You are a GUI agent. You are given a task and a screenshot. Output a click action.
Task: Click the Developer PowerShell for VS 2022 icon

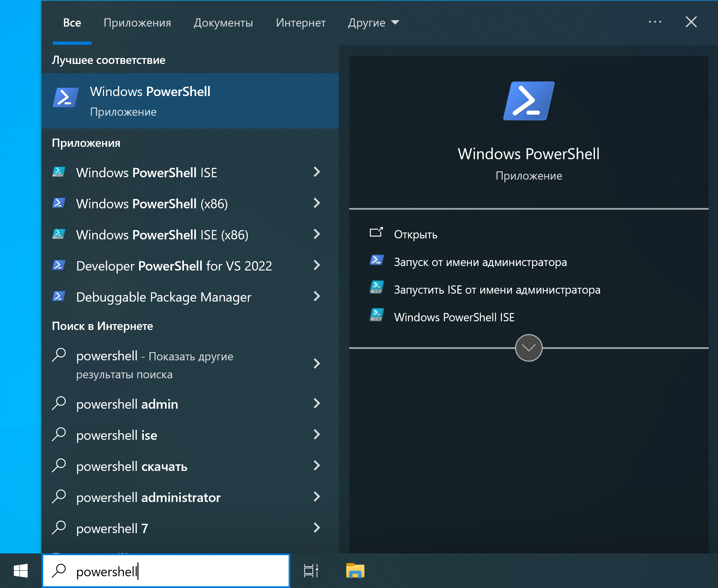[59, 265]
